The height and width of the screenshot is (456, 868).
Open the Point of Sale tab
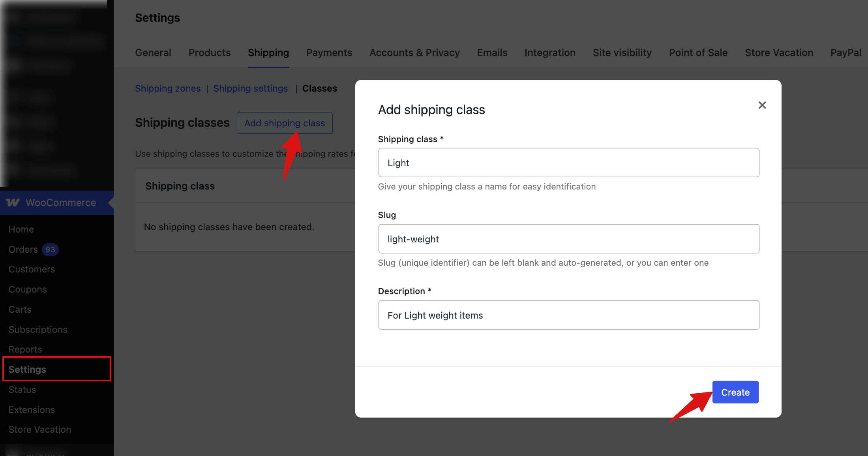[698, 53]
